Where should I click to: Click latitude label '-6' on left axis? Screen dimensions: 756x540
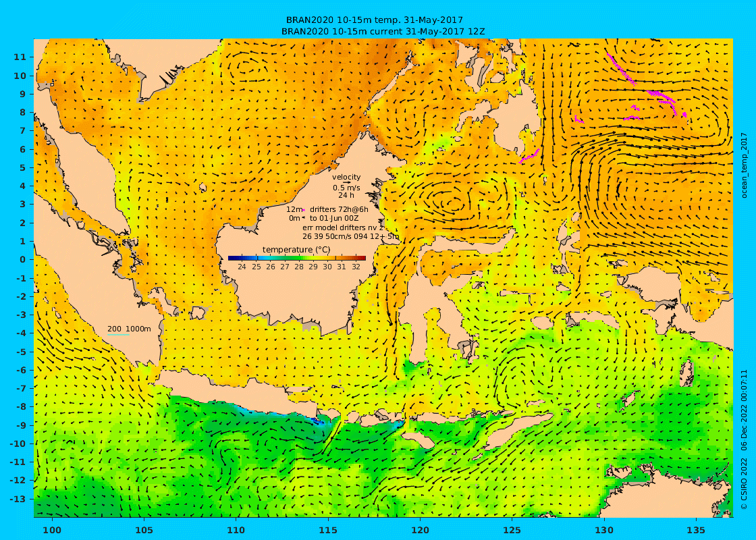21,370
